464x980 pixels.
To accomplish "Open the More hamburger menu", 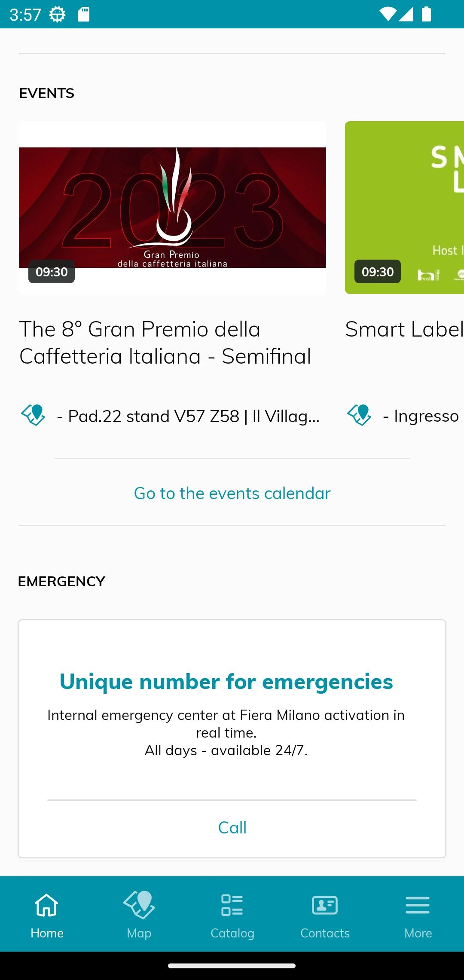I will [418, 905].
